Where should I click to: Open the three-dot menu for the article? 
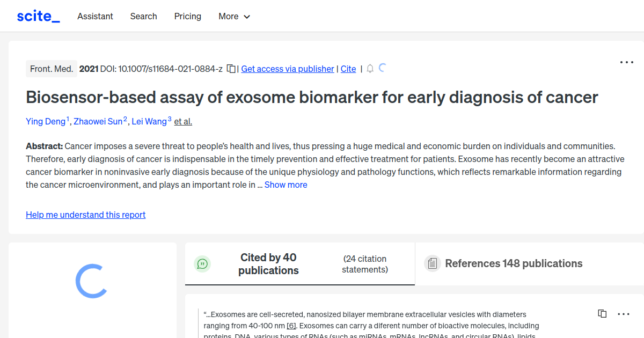tap(626, 62)
